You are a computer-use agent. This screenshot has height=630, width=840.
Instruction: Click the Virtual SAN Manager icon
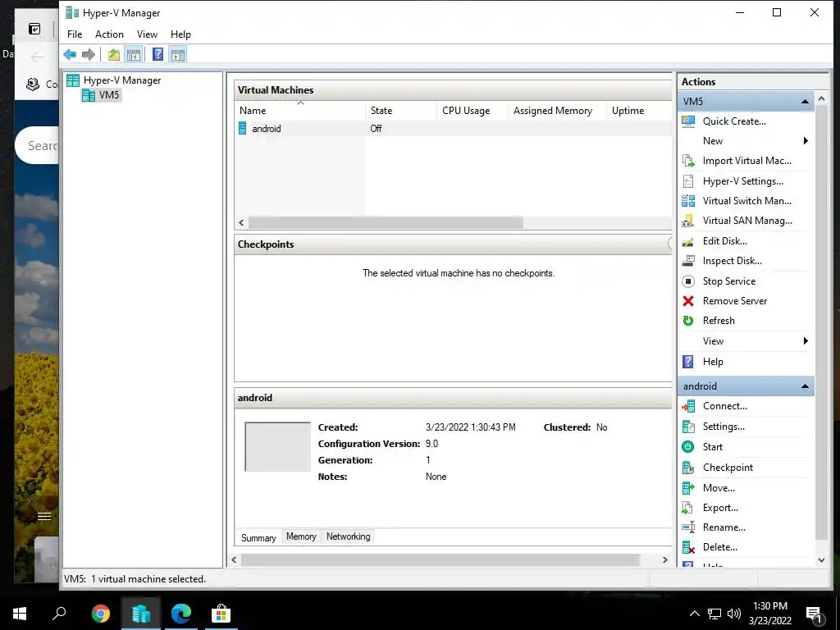point(688,221)
